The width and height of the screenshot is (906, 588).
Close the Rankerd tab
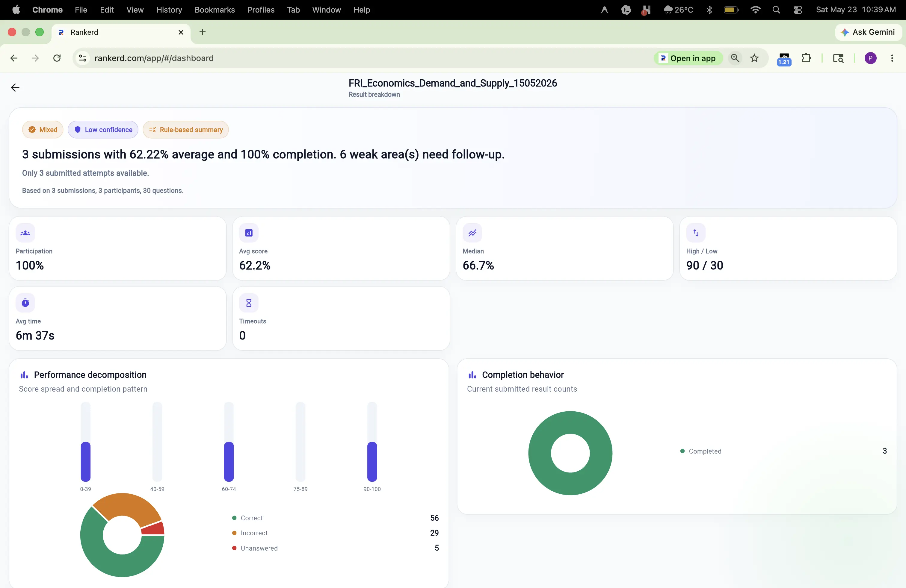click(x=181, y=32)
